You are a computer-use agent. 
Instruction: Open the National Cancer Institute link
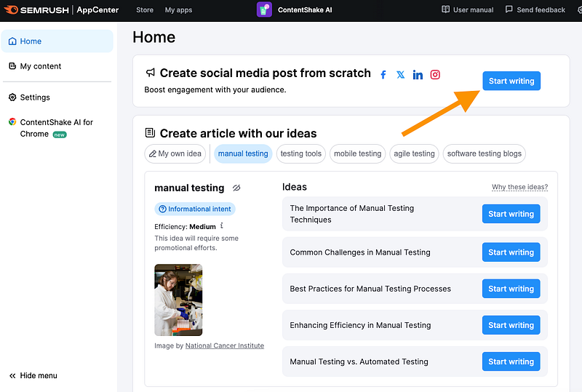(x=225, y=345)
